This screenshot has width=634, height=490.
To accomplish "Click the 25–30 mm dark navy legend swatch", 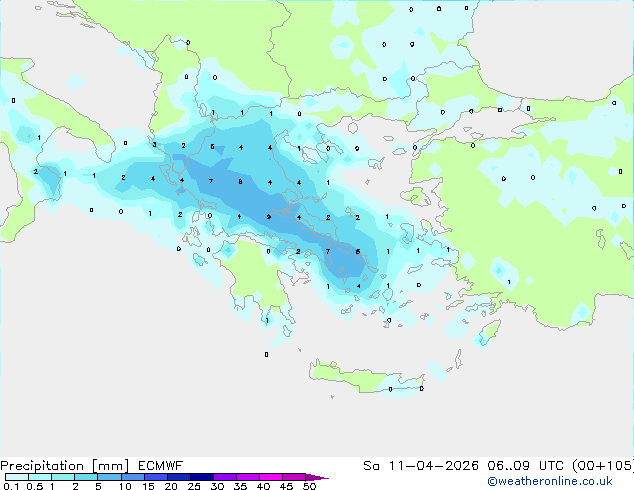I will pyautogui.click(x=202, y=477).
